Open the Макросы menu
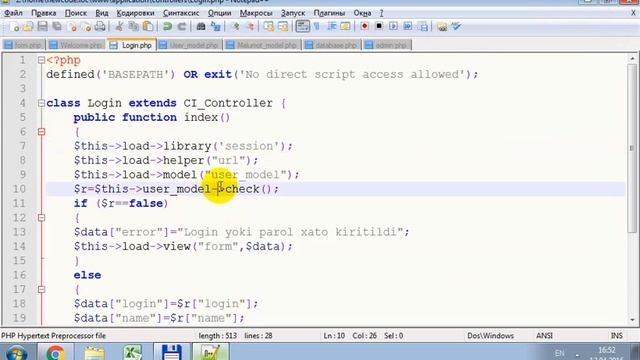The height and width of the screenshot is (360, 640). [x=256, y=13]
